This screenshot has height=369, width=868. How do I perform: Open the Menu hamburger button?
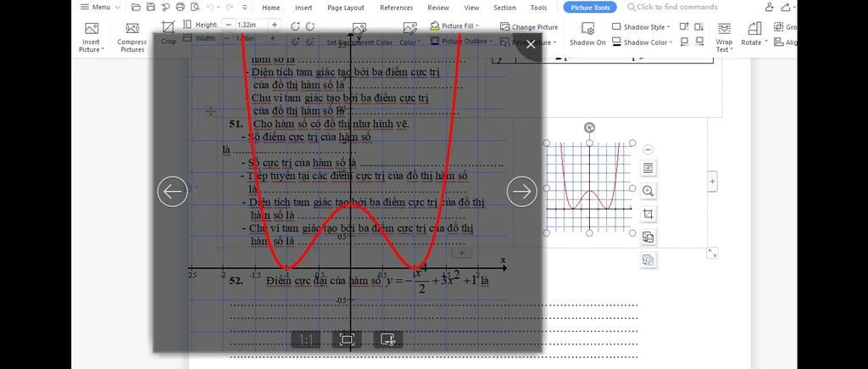100,7
